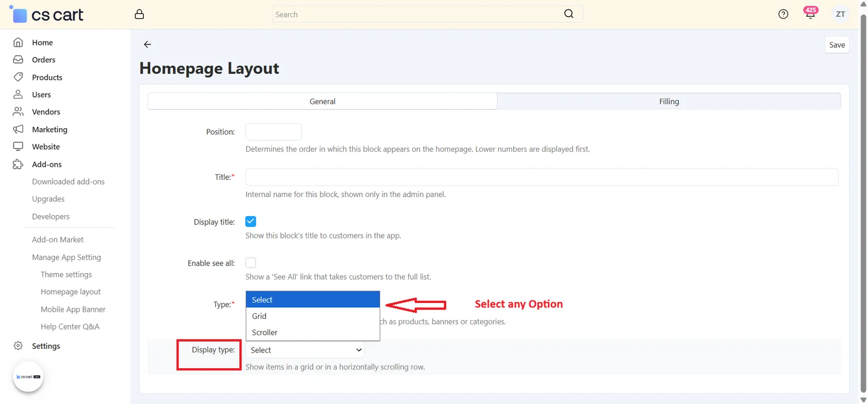Switch to the General tab
The height and width of the screenshot is (404, 868).
coord(322,102)
